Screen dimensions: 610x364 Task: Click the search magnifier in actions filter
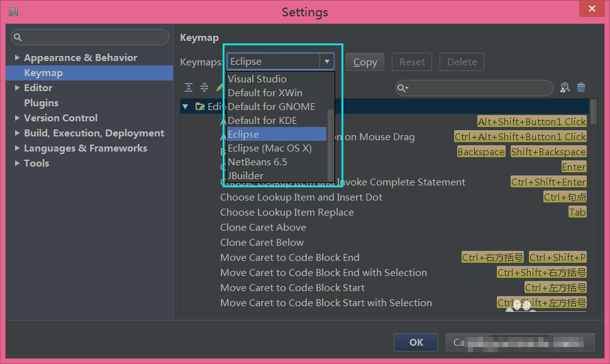coord(402,88)
